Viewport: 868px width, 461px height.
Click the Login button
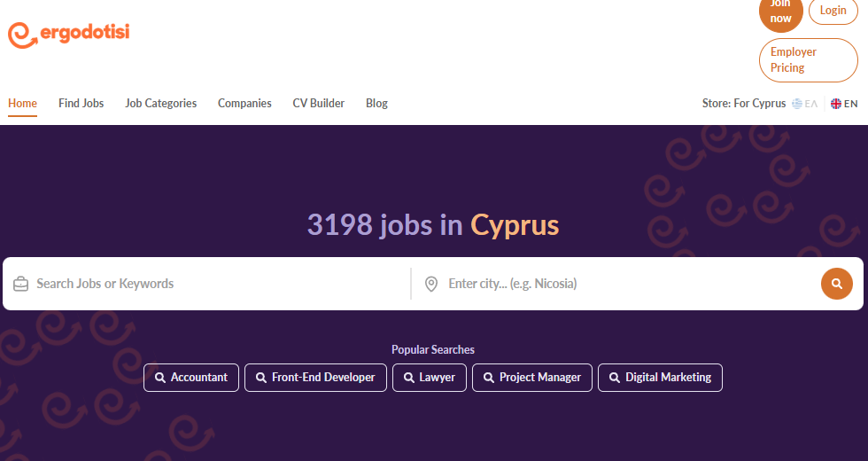coord(833,11)
